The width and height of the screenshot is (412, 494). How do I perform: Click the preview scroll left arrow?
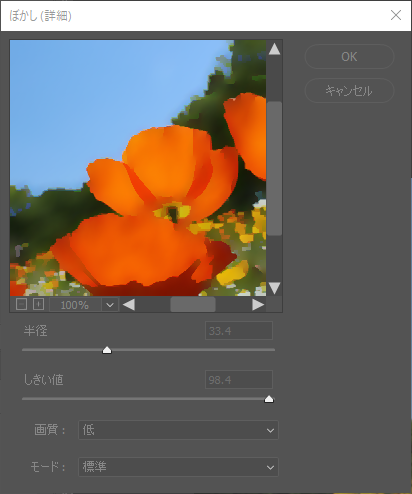click(129, 305)
